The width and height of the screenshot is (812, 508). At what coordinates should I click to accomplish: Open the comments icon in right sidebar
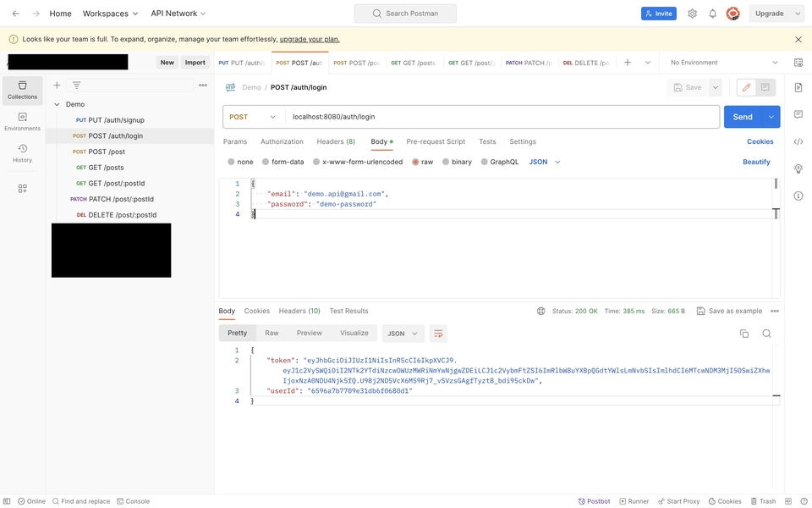(798, 114)
